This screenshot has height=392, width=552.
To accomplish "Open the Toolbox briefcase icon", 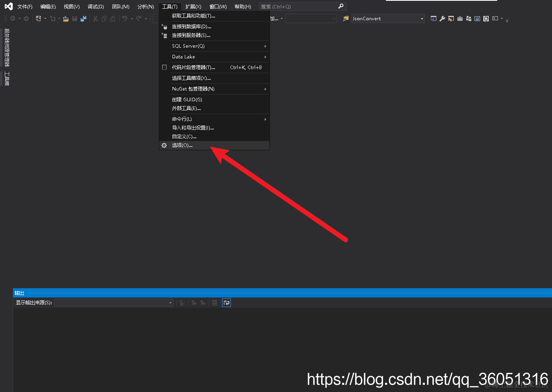I will click(460, 19).
